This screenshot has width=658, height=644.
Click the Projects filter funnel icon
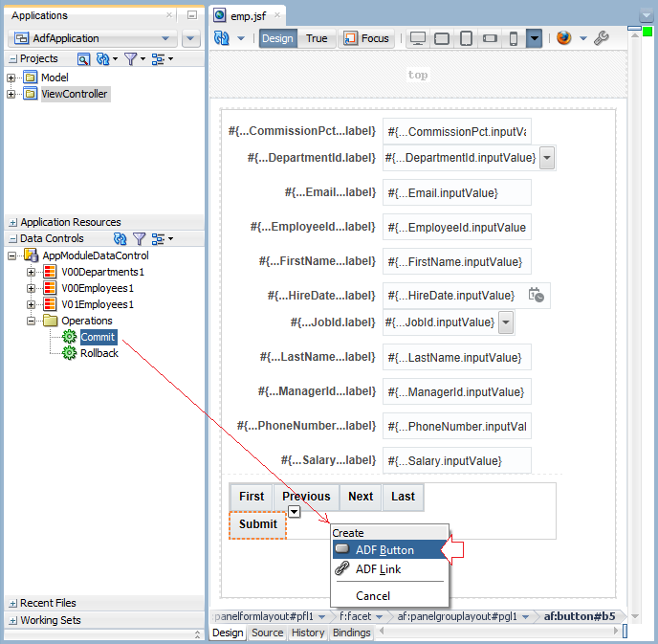point(130,59)
